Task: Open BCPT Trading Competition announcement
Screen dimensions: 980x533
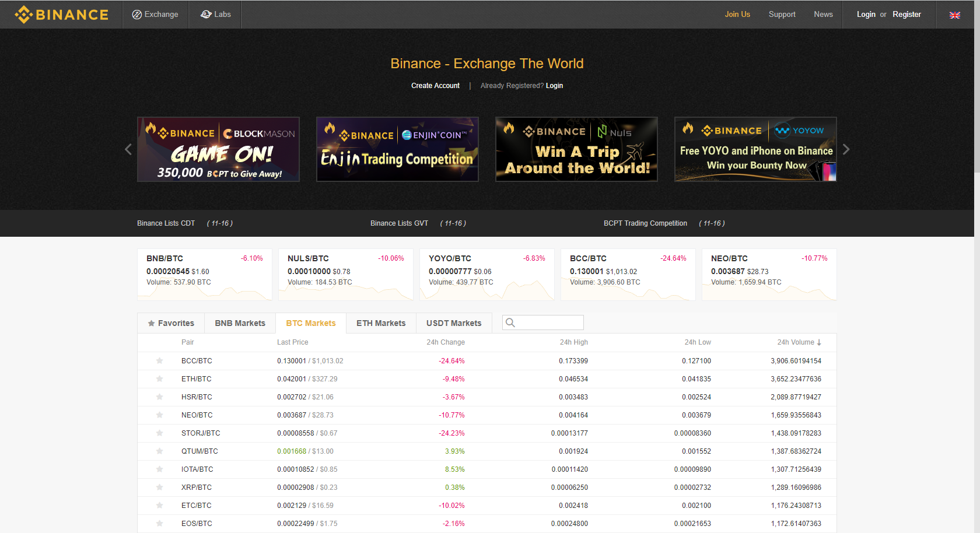Action: click(x=645, y=223)
